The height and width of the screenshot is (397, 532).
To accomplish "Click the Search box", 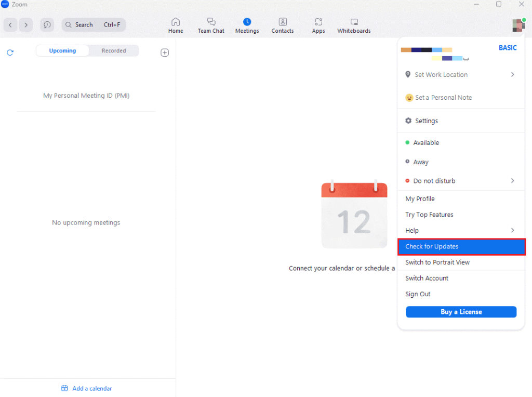I will (94, 25).
